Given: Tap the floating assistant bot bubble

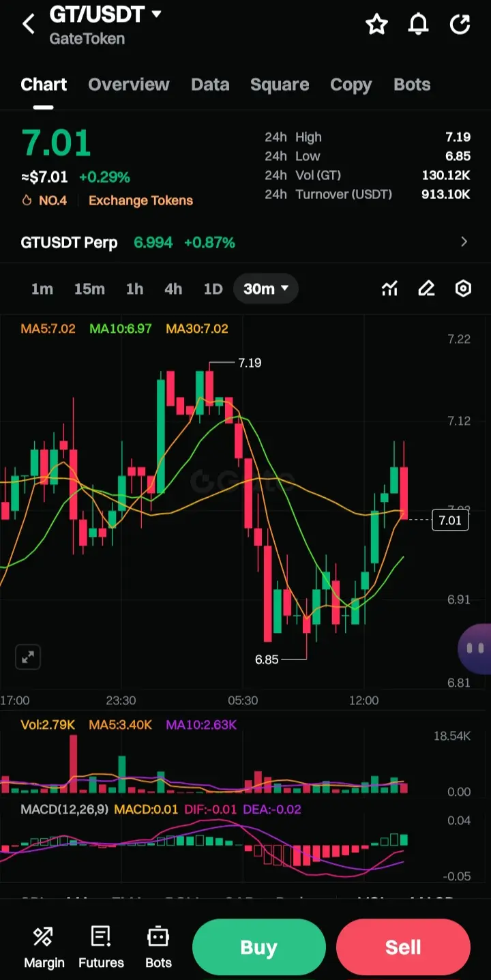Looking at the screenshot, I should pos(475,649).
